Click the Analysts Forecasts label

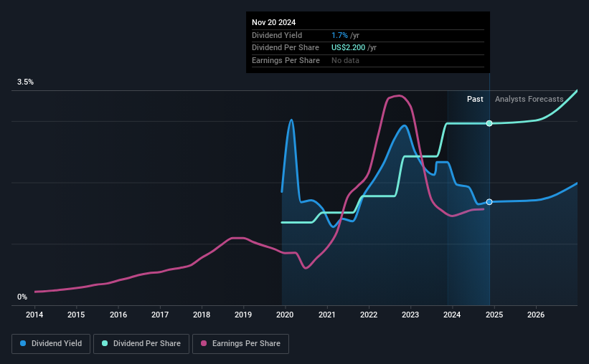point(529,99)
